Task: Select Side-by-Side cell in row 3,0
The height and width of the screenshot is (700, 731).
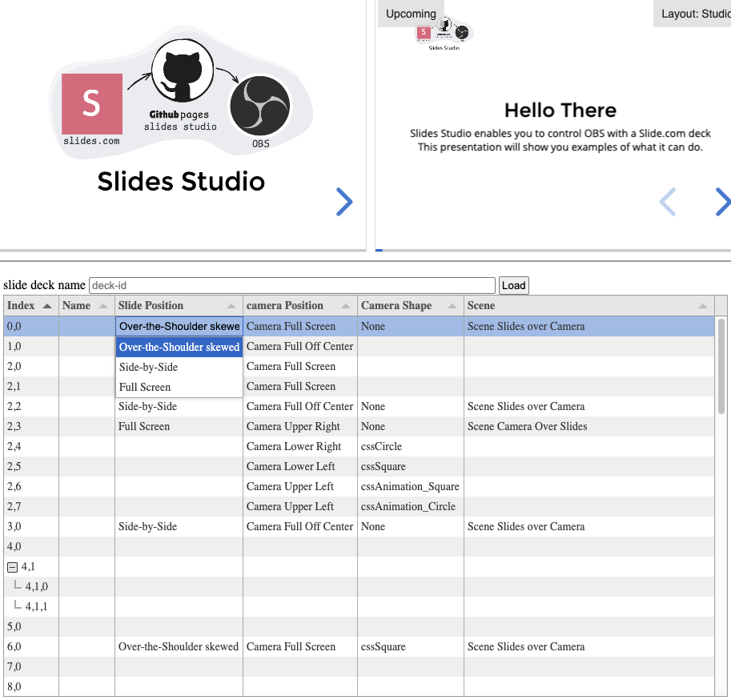Action: (179, 527)
